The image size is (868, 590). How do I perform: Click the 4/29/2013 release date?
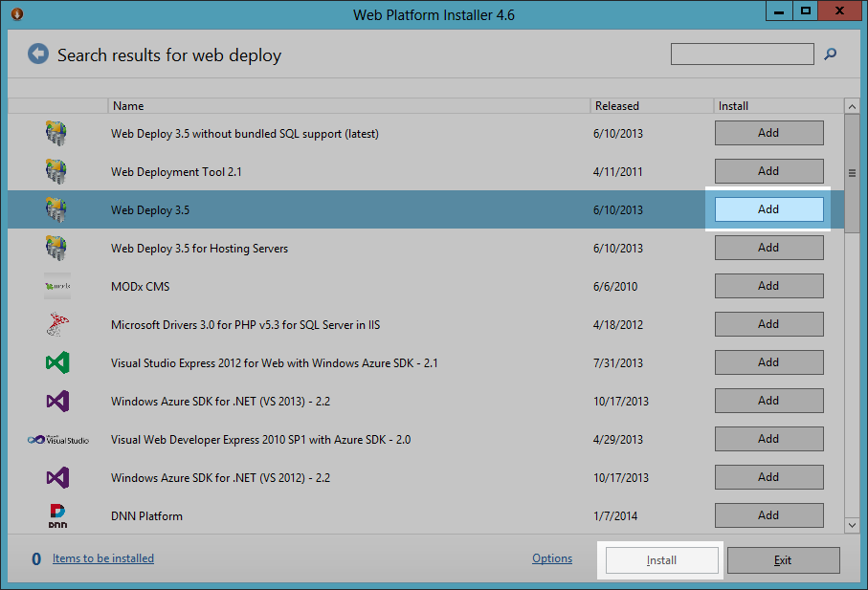pos(618,440)
